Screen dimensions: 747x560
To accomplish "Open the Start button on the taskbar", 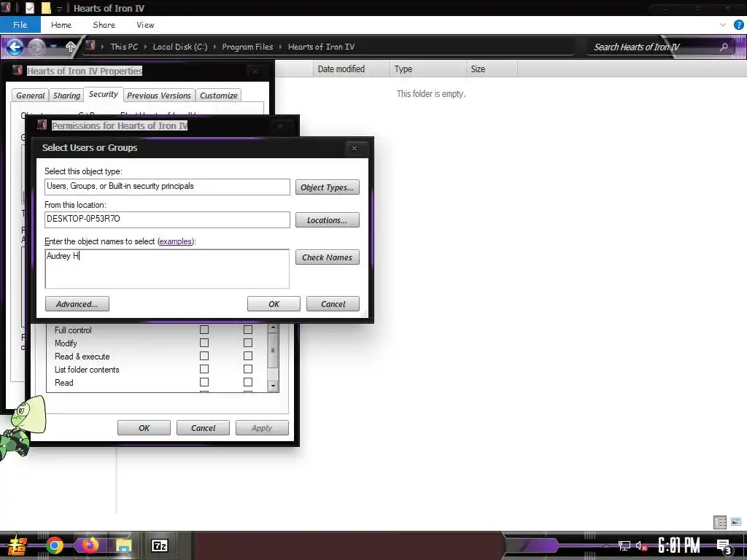I will [x=16, y=545].
